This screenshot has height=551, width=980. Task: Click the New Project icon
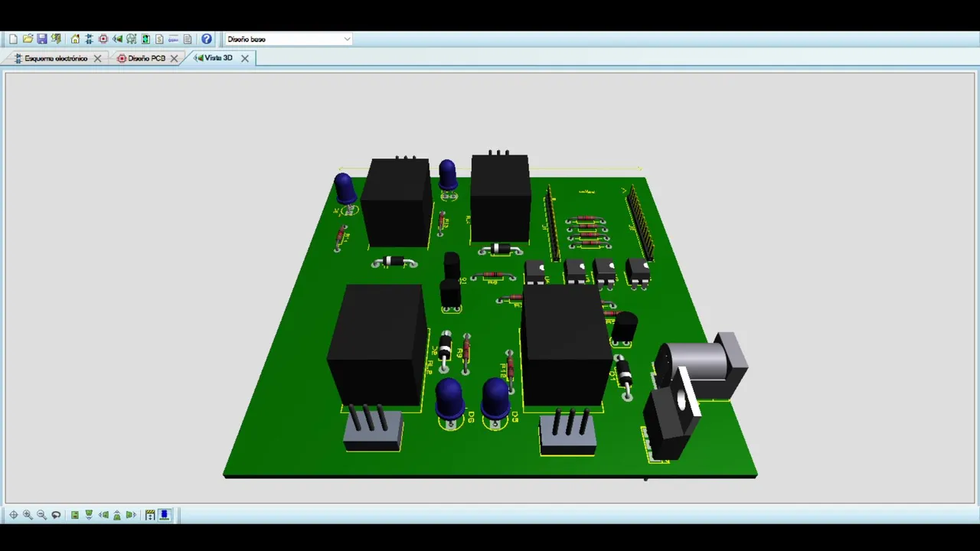coord(13,39)
